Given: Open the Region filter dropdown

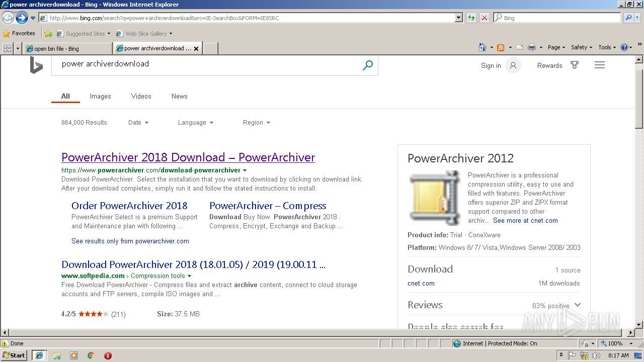Looking at the screenshot, I should tap(257, 122).
